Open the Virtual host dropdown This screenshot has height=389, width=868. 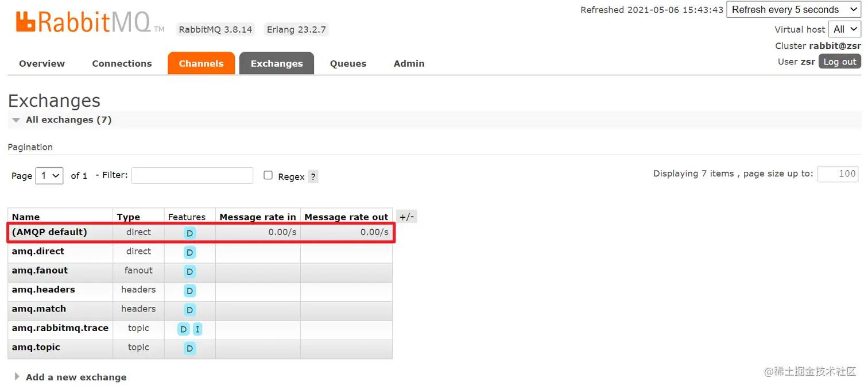pos(844,29)
